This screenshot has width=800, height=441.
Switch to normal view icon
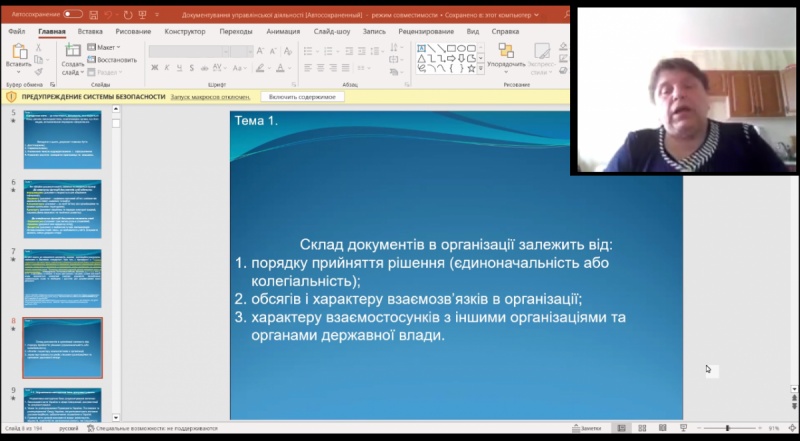click(621, 428)
